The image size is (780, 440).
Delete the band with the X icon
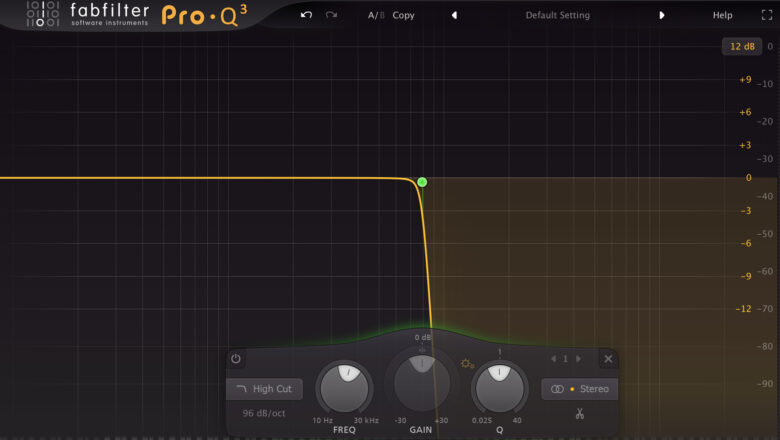pyautogui.click(x=608, y=359)
